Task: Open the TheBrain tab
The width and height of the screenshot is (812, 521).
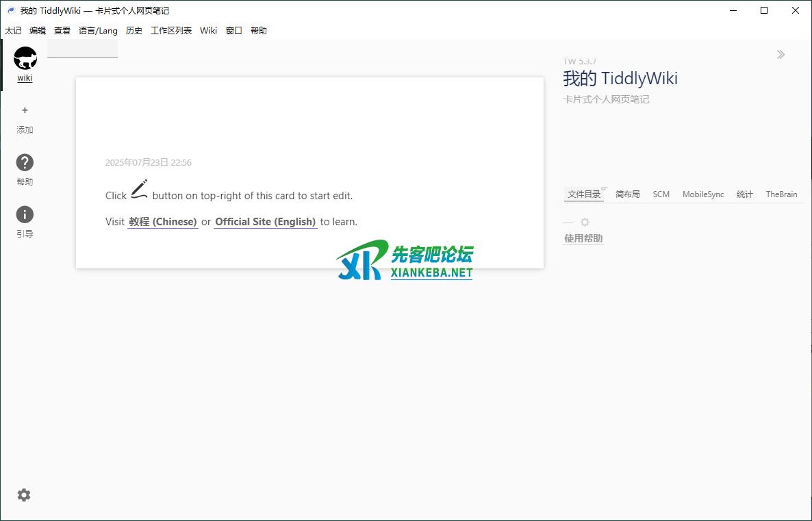Action: pyautogui.click(x=781, y=194)
